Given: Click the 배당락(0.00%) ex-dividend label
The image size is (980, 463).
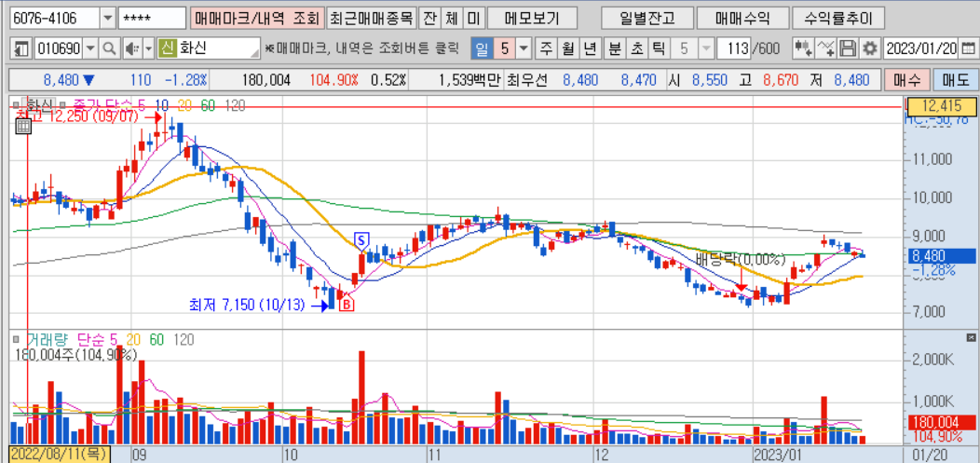Looking at the screenshot, I should pyautogui.click(x=741, y=259).
